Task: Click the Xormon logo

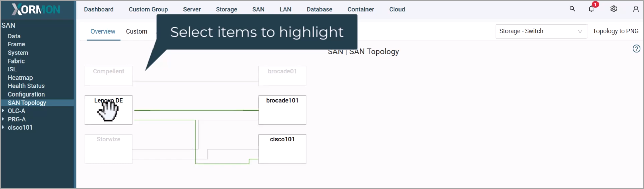Action: [x=36, y=10]
